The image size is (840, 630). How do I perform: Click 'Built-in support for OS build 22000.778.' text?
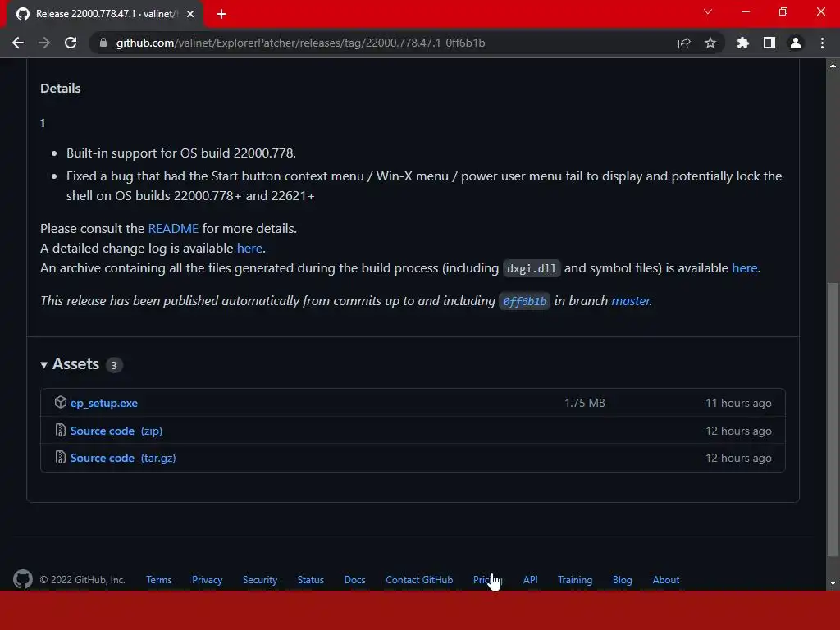pyautogui.click(x=181, y=153)
